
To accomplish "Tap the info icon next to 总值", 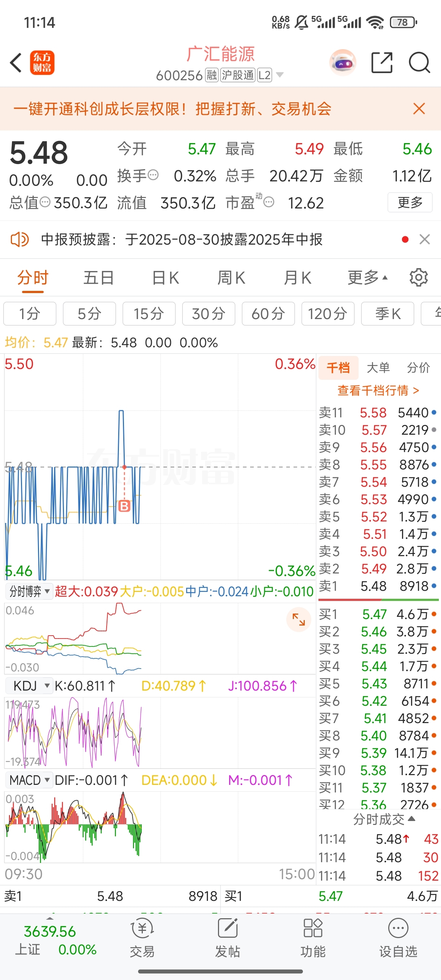I will tap(45, 202).
